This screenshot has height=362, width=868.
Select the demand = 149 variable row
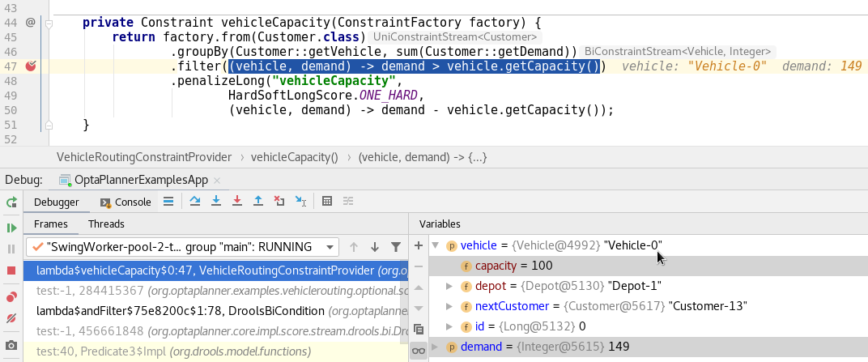[x=649, y=347]
